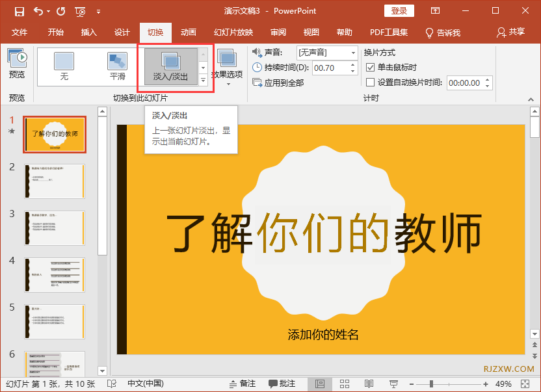Start Slide Show from the status bar icon
This screenshot has width=541, height=392.
[x=393, y=384]
